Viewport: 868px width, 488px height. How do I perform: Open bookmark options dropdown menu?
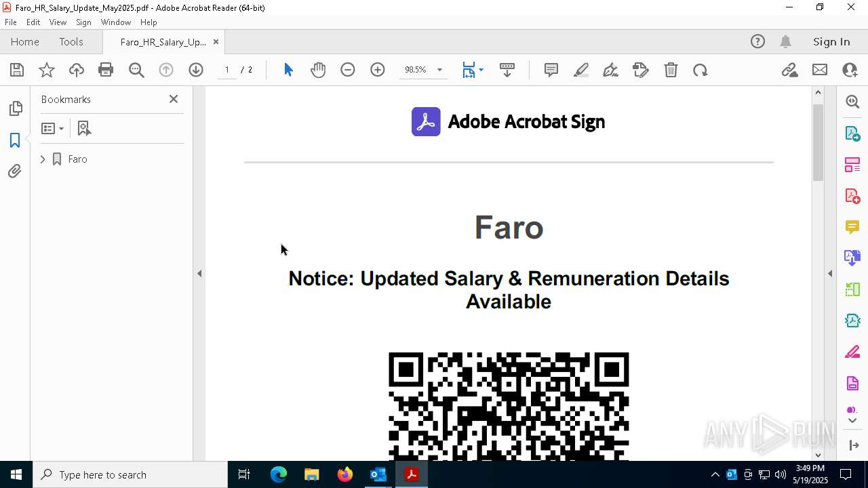[x=52, y=128]
